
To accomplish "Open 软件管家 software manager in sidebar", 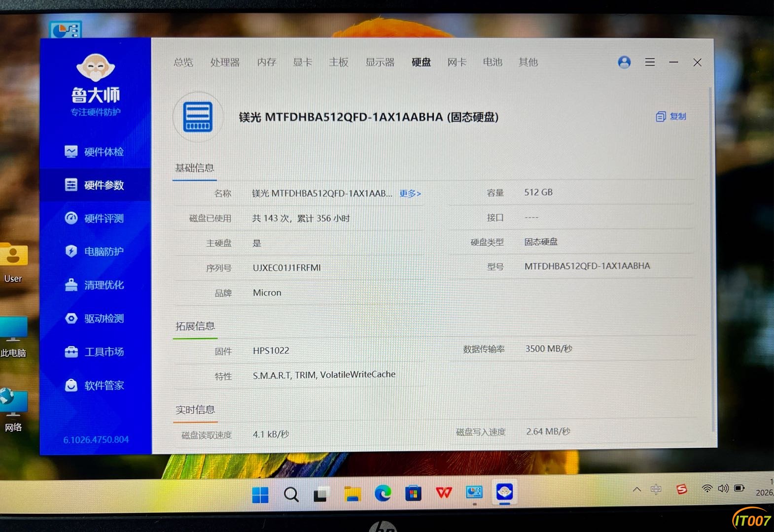I will click(x=95, y=385).
